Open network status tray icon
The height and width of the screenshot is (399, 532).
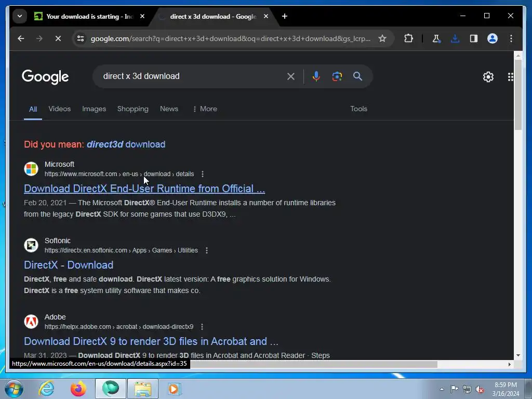click(x=467, y=389)
